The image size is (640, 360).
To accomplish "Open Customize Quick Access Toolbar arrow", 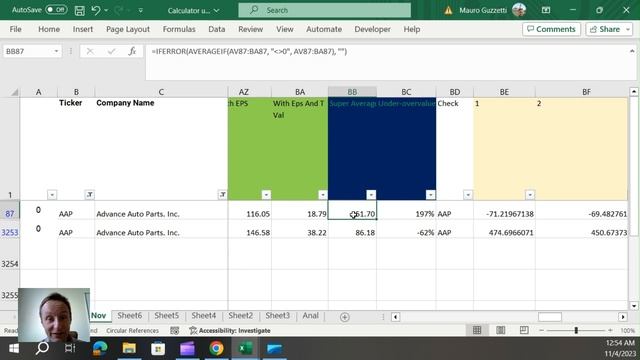I will tap(140, 11).
